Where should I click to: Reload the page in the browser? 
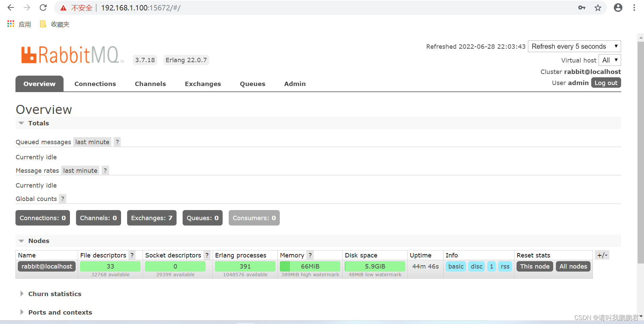point(43,7)
